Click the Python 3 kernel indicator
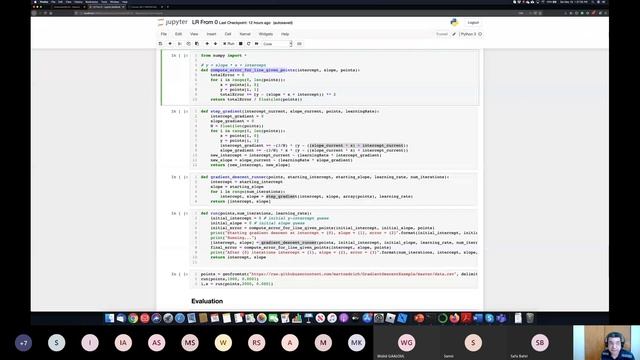This screenshot has width=640, height=360. tap(471, 34)
